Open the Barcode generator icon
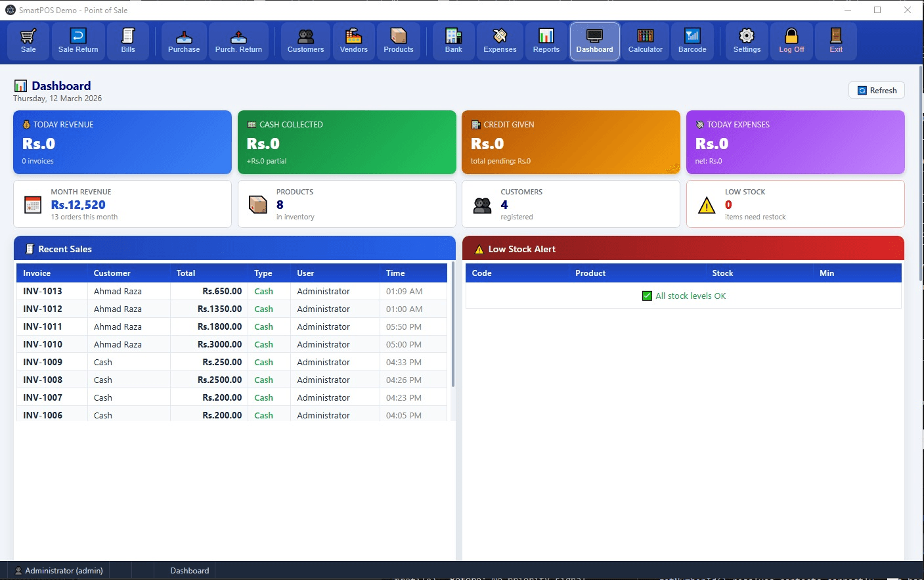The image size is (924, 580). [x=692, y=41]
